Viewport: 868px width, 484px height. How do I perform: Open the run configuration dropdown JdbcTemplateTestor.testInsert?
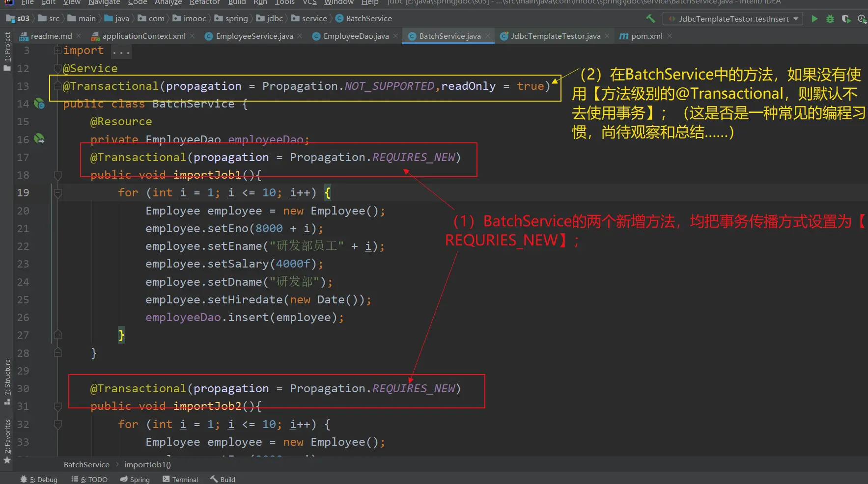coord(733,19)
